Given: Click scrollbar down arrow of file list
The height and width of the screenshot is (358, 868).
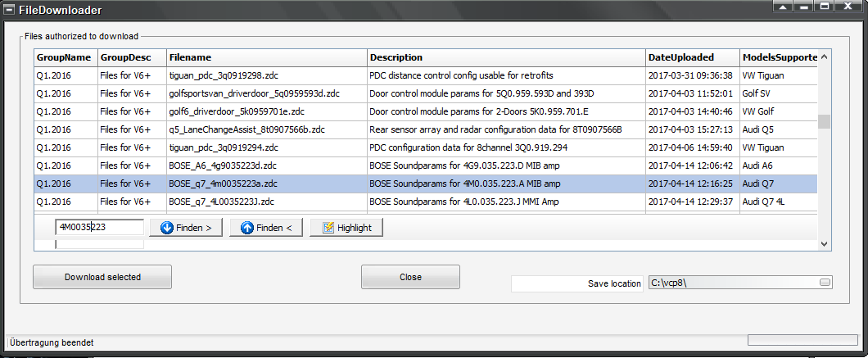Looking at the screenshot, I should (825, 244).
